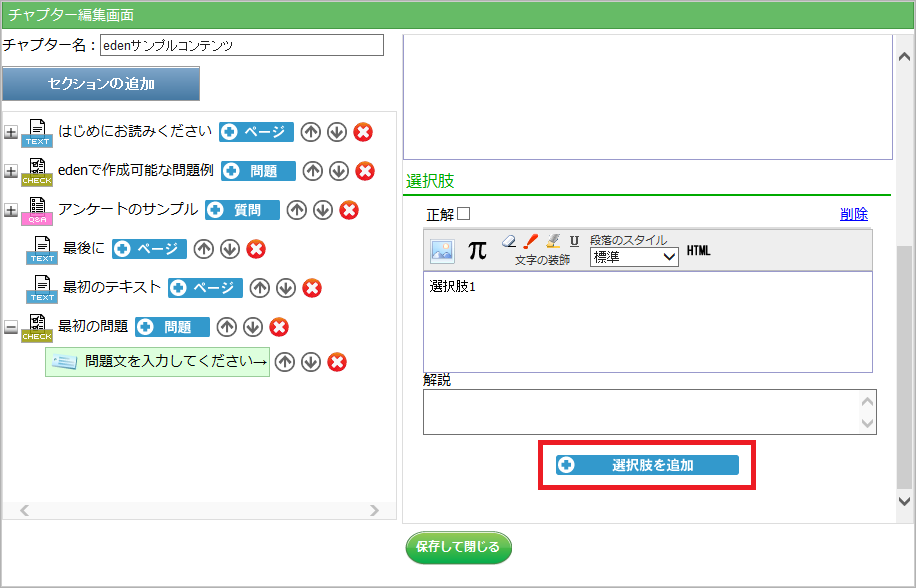
Task: Move '最初の問題' section down
Action: tap(253, 327)
